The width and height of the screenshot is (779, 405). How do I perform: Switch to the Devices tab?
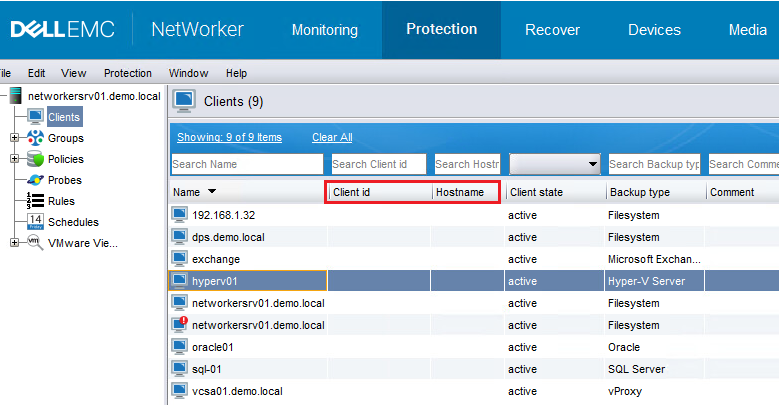[x=654, y=30]
